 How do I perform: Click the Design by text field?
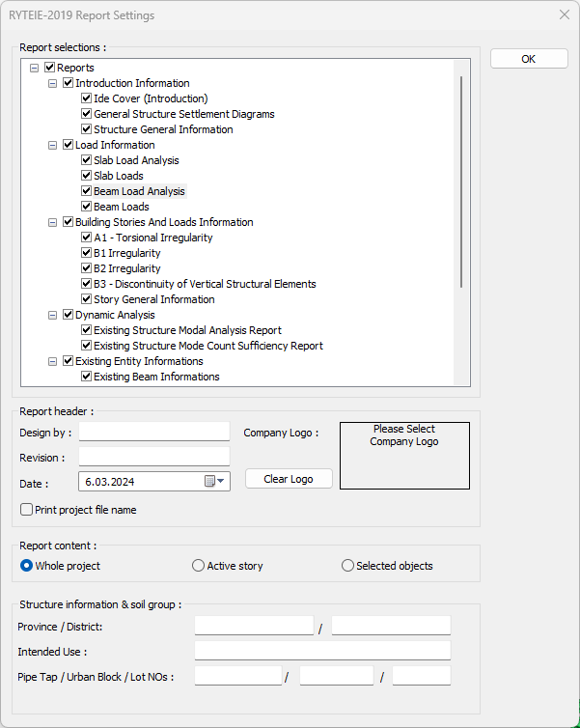tap(154, 432)
